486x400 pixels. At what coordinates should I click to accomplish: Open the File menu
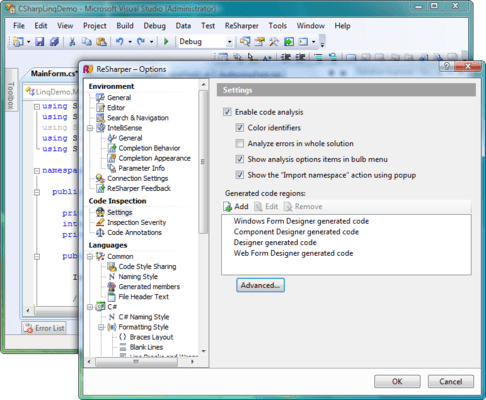coord(19,26)
